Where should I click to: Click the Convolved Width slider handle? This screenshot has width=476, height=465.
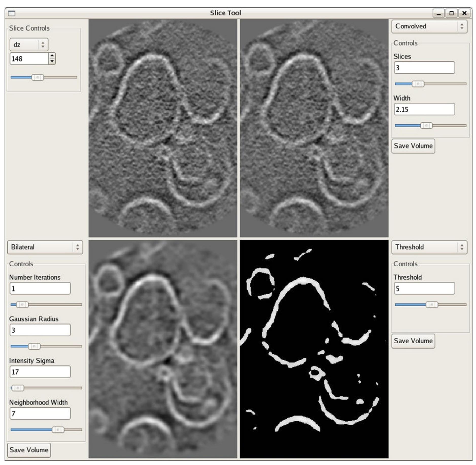426,125
